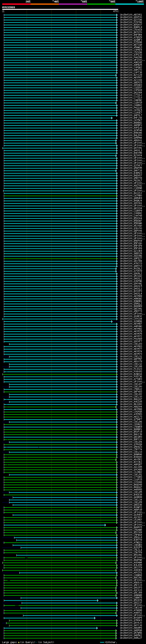The image size is (146, 644).
Task: Select the UniRef100_A9RZ45 label
Action: (x=131, y=63)
